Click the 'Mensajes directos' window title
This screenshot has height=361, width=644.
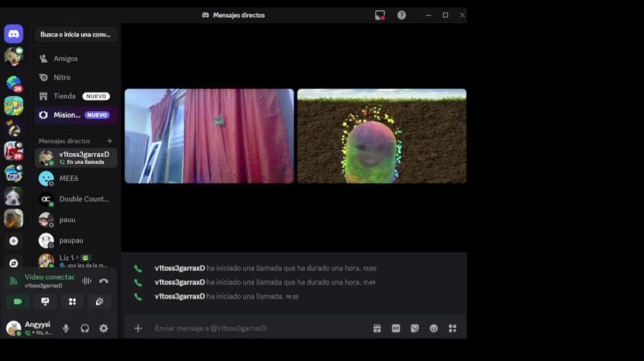[x=239, y=15]
